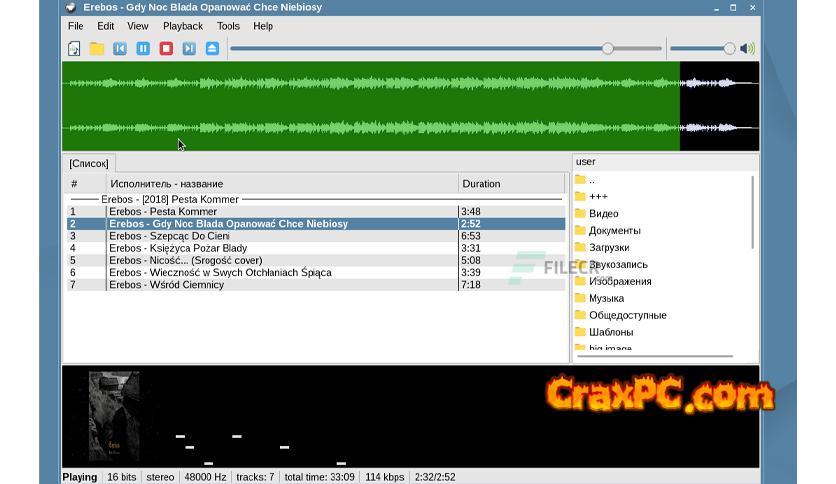Select track Erebos - Szepcąc Do Cieni
The image size is (836, 484).
[169, 236]
